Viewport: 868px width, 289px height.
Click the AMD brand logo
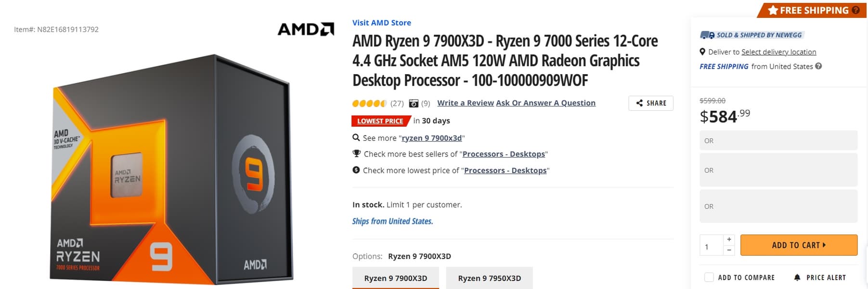(x=306, y=29)
